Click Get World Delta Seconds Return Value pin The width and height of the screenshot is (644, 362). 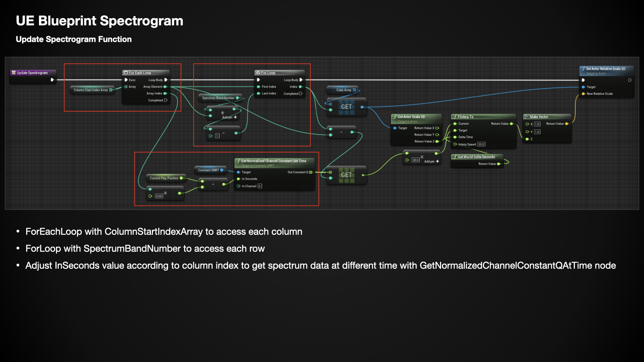coord(499,164)
